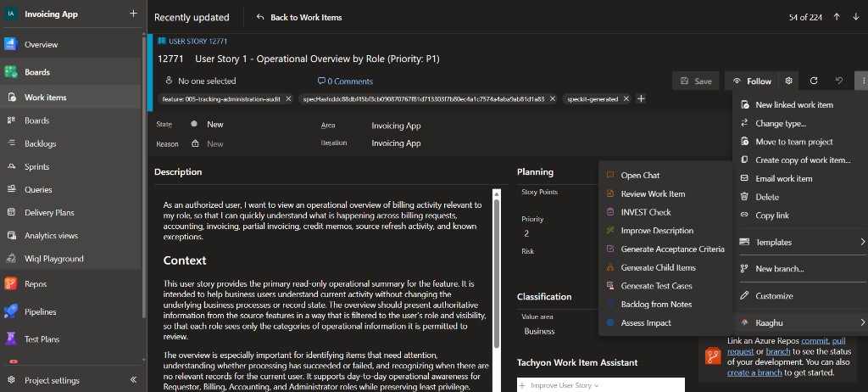This screenshot has width=868, height=392.
Task: Open follow settings gear icon
Action: 789,81
